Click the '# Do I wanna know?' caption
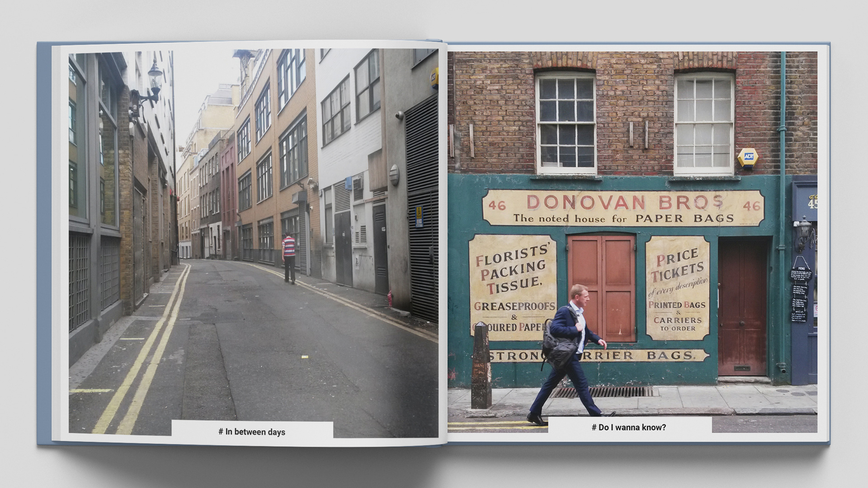This screenshot has height=488, width=868. click(629, 427)
